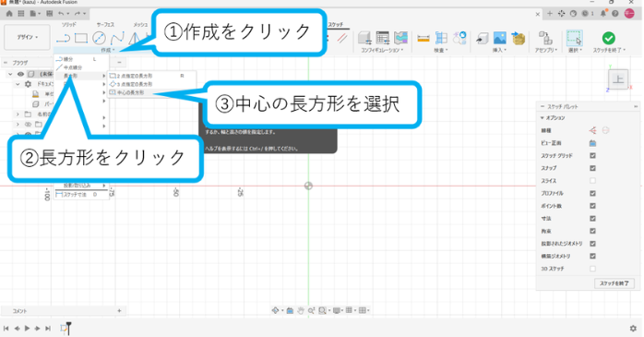Click the Orbit icon in navigation bar
644x337 pixels.
[x=276, y=311]
